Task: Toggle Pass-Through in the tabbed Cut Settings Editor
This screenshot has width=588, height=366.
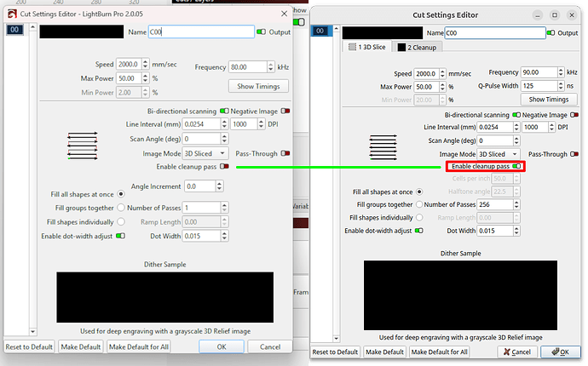Action: tap(575, 154)
